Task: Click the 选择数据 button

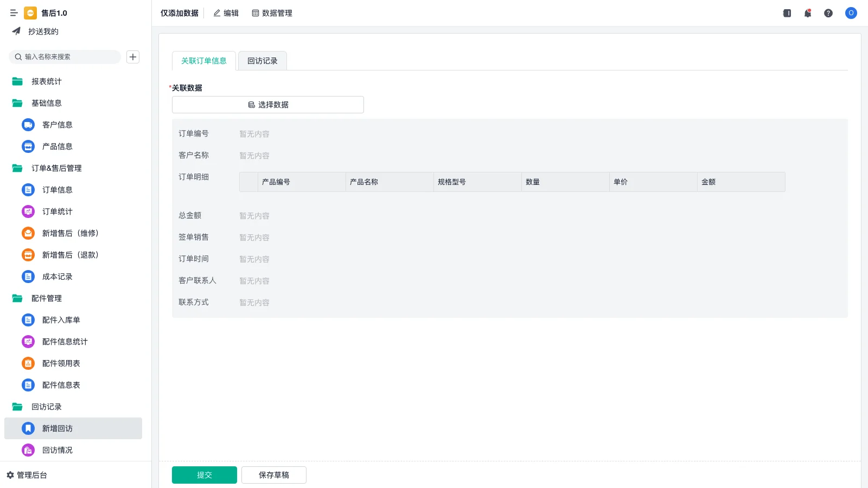Action: (x=268, y=105)
